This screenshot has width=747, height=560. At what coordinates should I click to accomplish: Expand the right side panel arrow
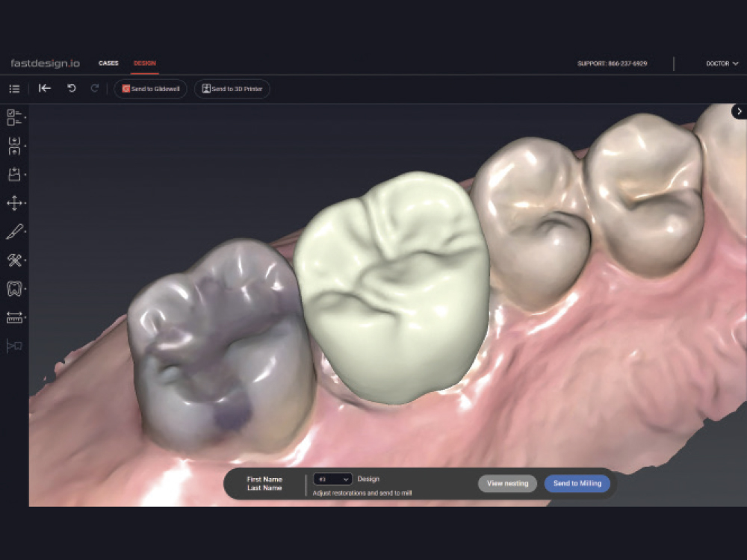click(739, 111)
